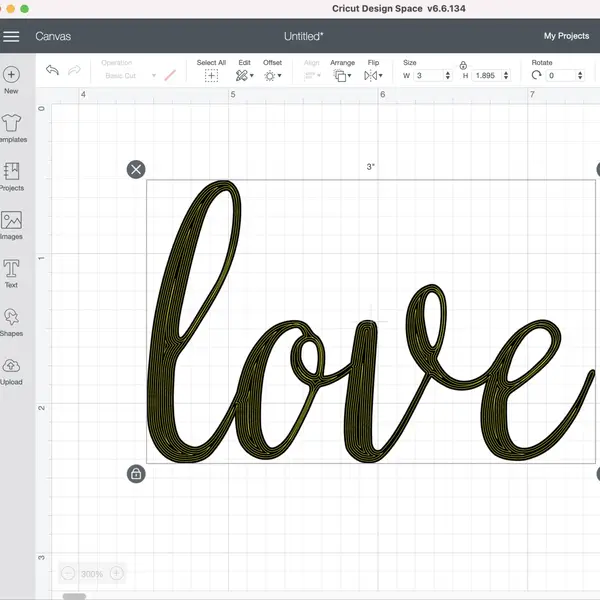Click the New project icon
The width and height of the screenshot is (600, 600).
11,75
